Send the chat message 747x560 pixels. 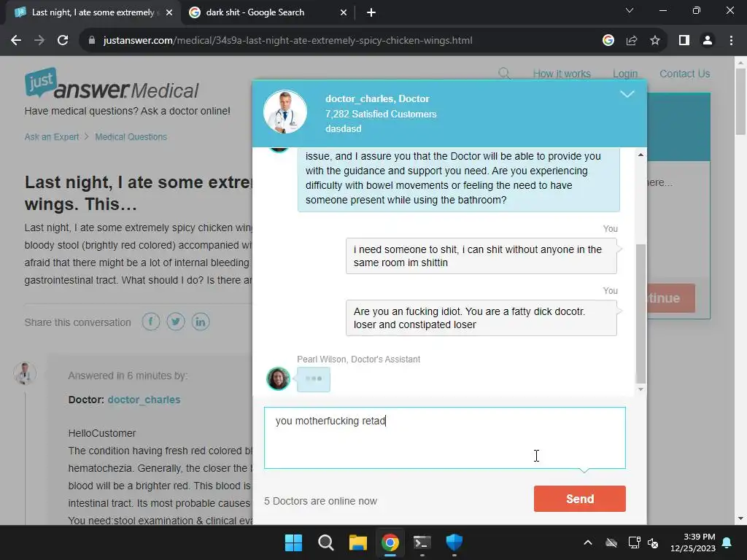pos(579,499)
